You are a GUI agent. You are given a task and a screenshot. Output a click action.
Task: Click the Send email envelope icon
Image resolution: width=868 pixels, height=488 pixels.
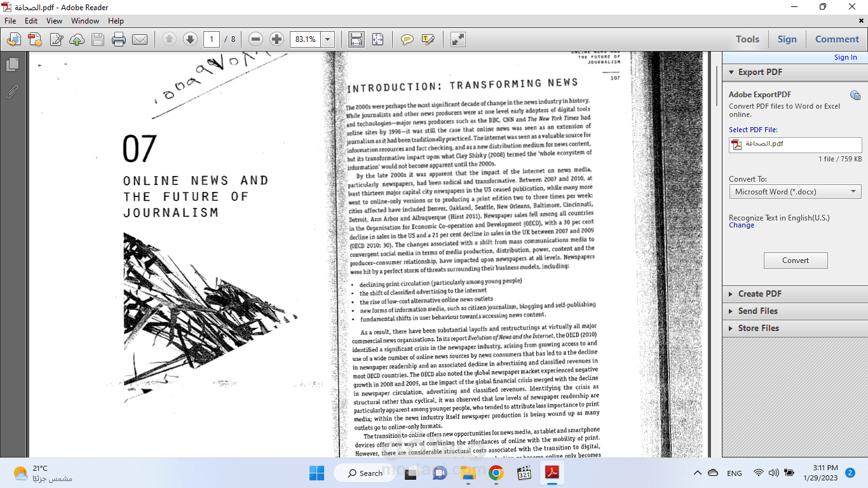(140, 39)
